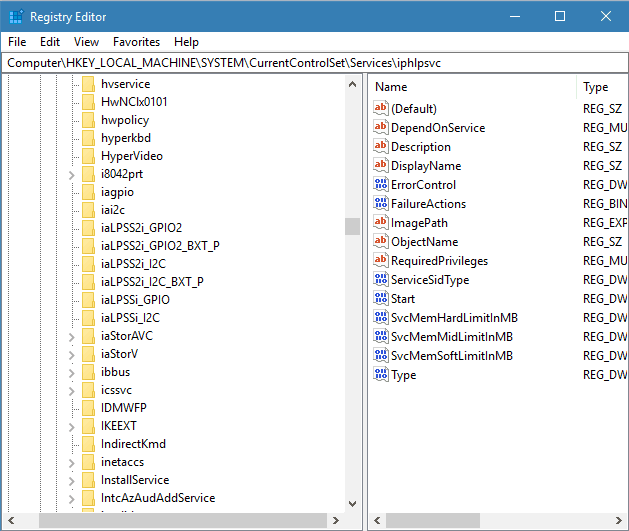Viewport: 629px width, 531px height.
Task: Click the tree pane vertical scrollbar thumb
Action: [x=352, y=226]
